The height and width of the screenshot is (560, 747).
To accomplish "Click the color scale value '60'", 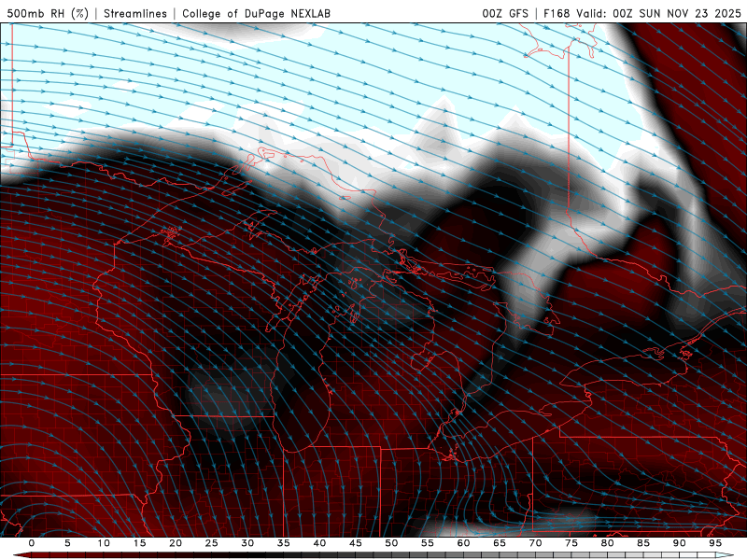I will pos(463,543).
